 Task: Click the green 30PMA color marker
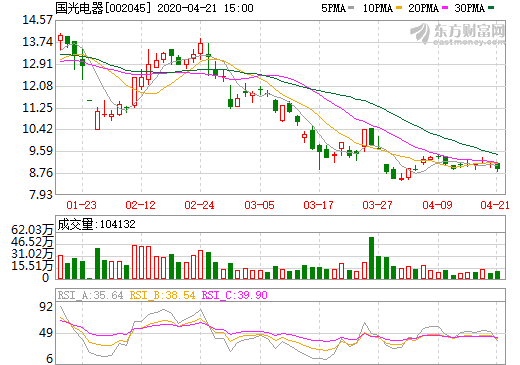(x=491, y=8)
